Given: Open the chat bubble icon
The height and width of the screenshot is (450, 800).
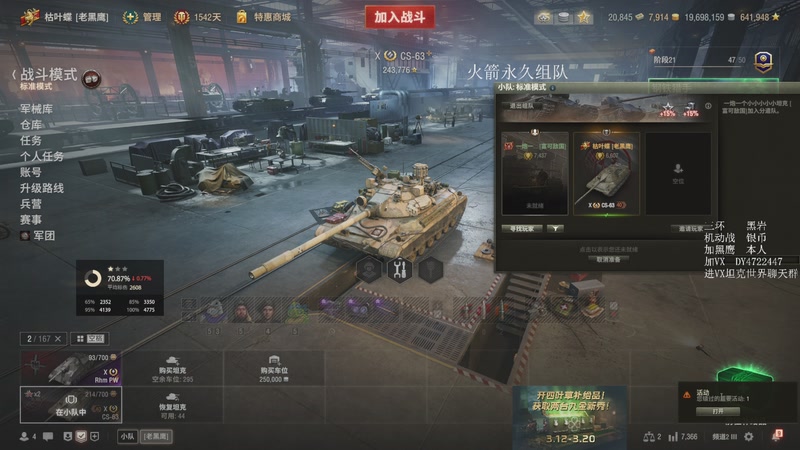Looking at the screenshot, I should 48,437.
